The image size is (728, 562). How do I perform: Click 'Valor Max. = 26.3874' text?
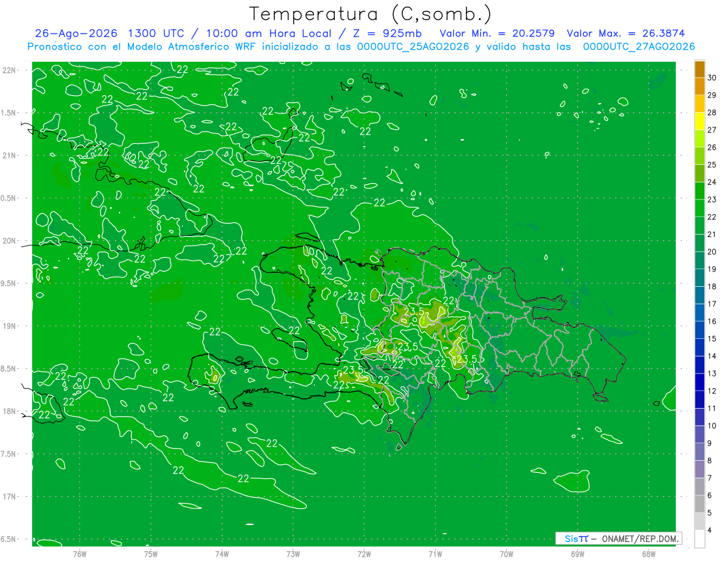click(x=626, y=33)
